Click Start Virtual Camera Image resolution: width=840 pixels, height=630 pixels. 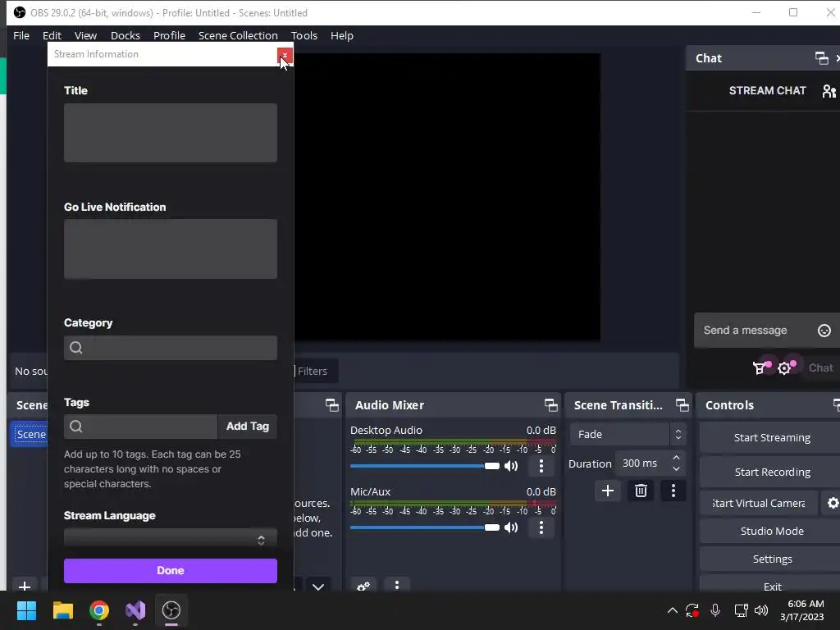759,503
